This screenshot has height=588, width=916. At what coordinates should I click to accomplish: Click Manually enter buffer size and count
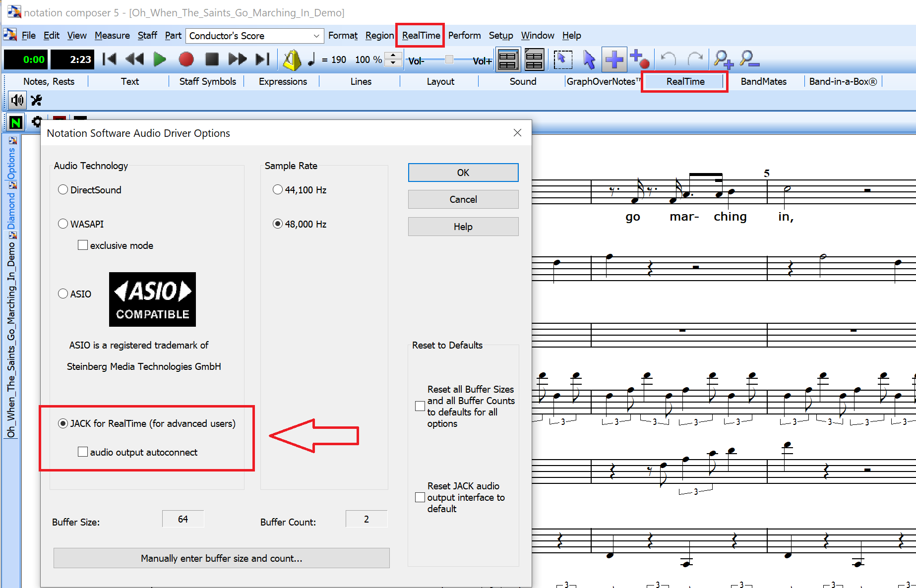[x=221, y=558]
